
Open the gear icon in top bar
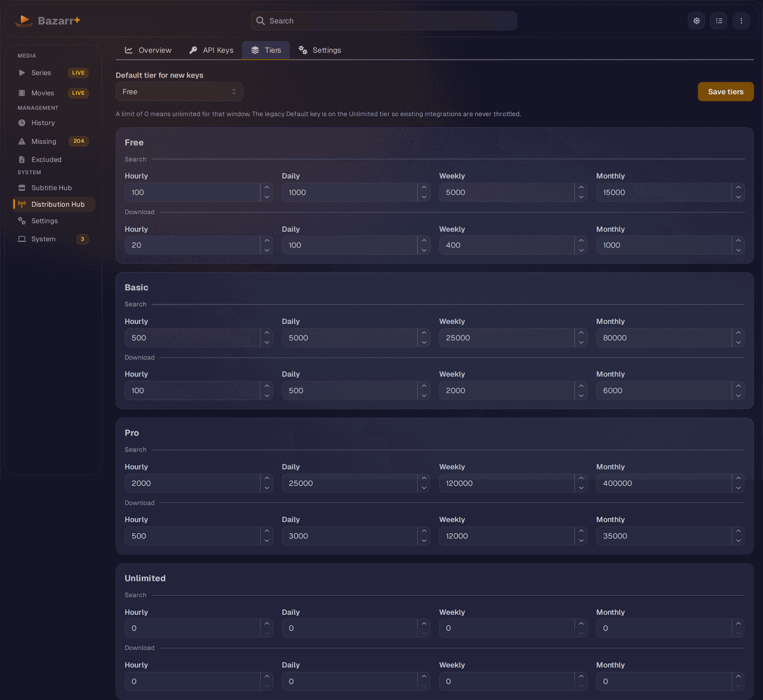(x=696, y=21)
